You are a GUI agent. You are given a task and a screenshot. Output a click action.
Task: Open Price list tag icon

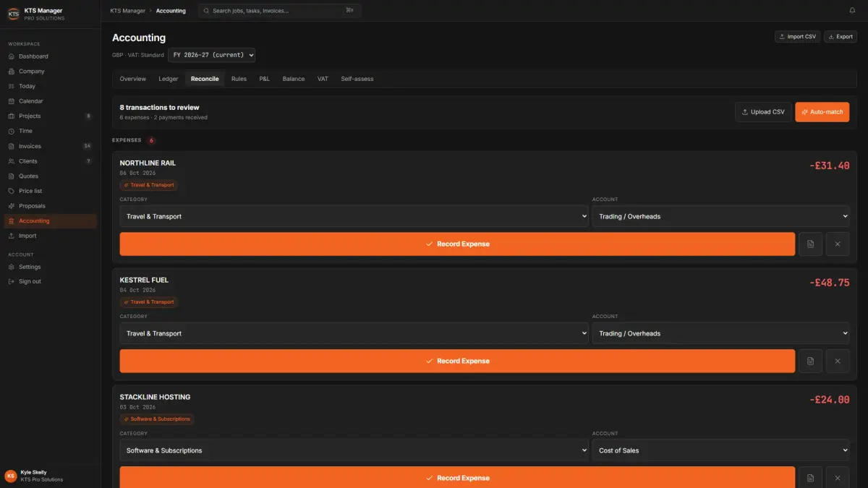point(12,191)
